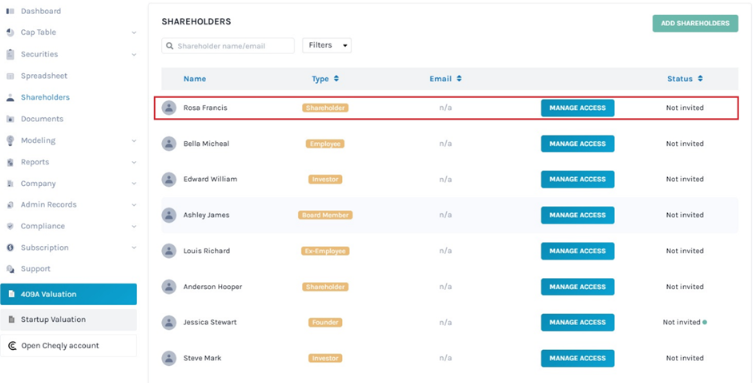The image size is (754, 383).
Task: Select Shareholders in the sidebar
Action: (45, 97)
